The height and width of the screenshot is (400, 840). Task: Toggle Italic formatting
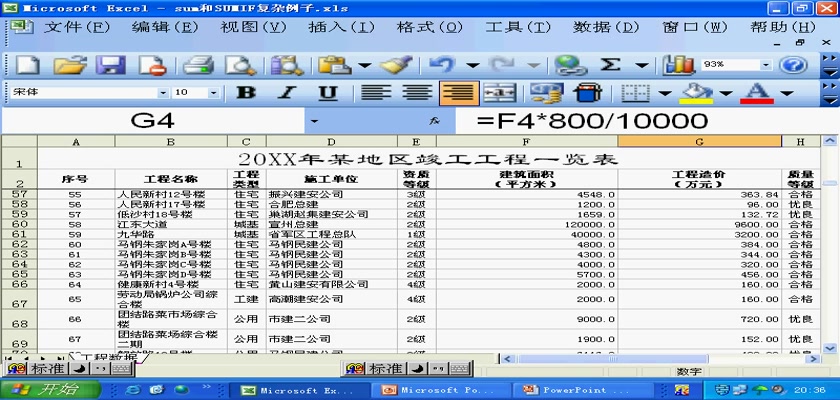coord(286,93)
